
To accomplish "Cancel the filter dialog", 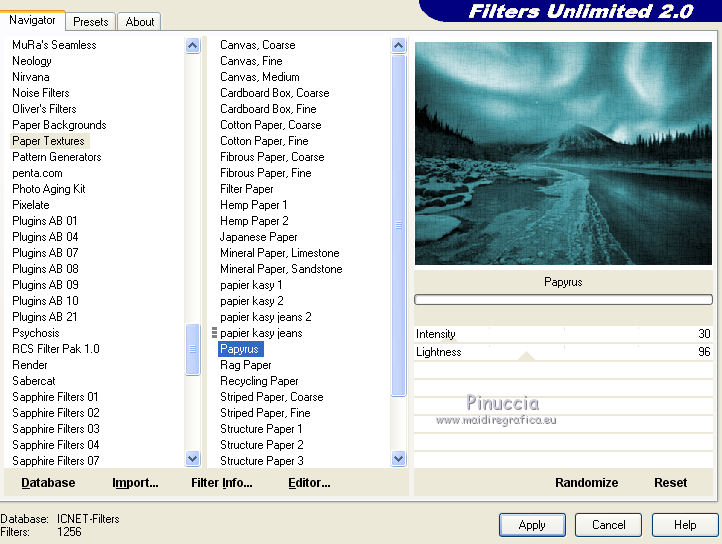I will coord(608,525).
